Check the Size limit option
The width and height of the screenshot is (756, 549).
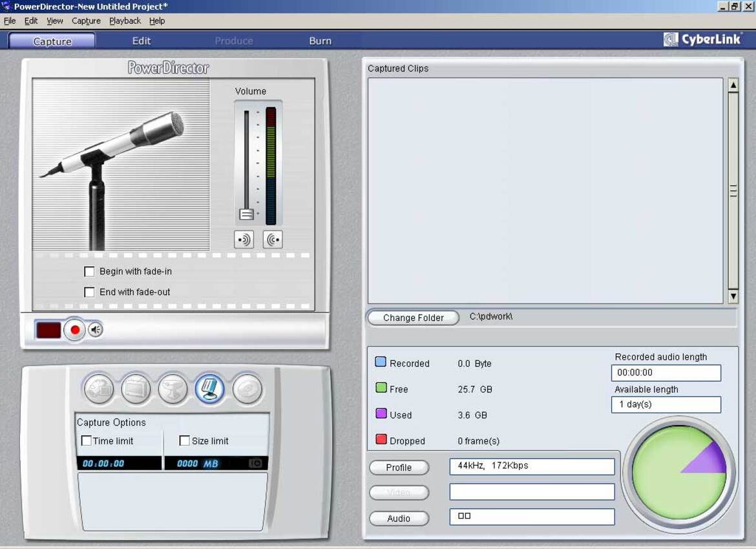[184, 440]
